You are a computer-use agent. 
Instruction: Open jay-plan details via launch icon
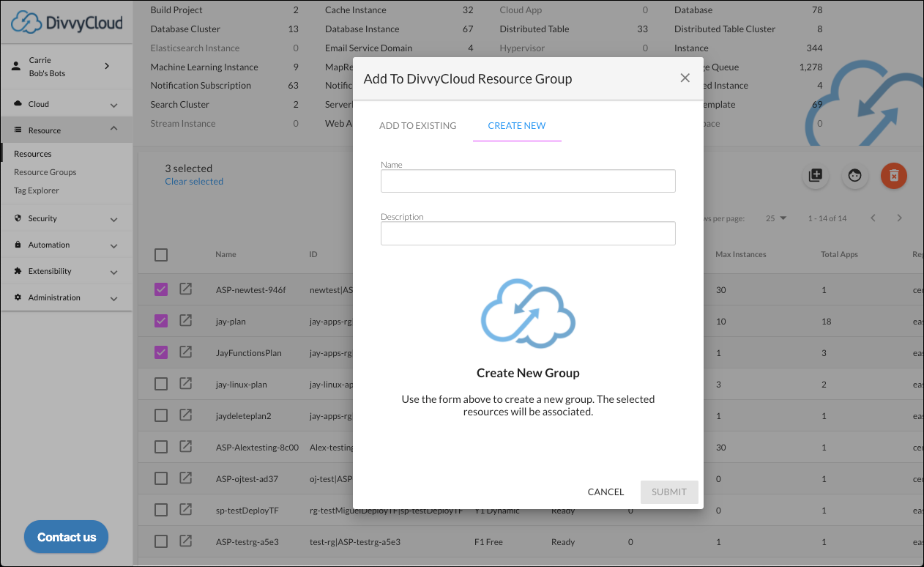tap(186, 320)
